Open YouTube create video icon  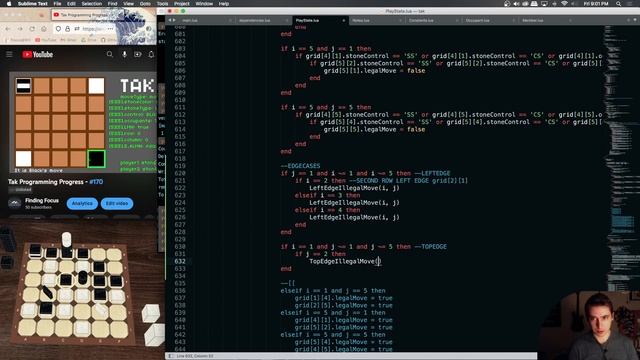[138, 54]
